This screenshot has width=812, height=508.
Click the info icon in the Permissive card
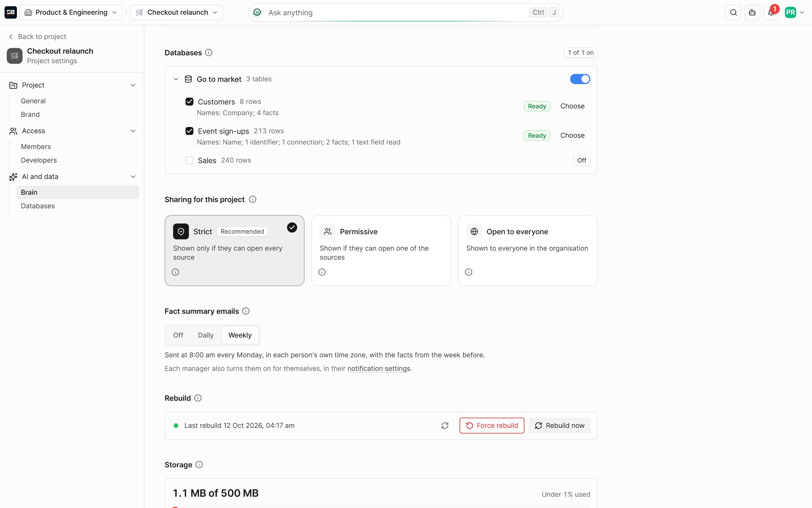coord(322,272)
